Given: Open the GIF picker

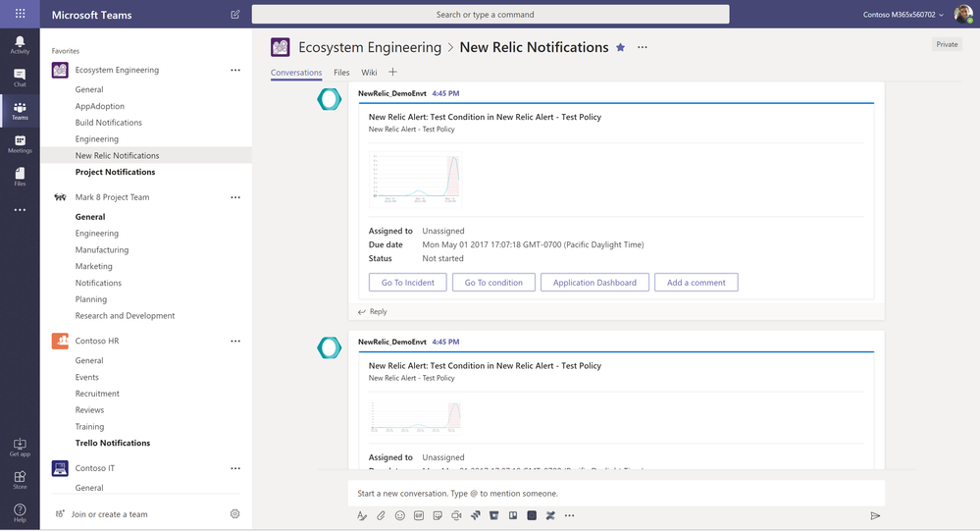Looking at the screenshot, I should [419, 515].
